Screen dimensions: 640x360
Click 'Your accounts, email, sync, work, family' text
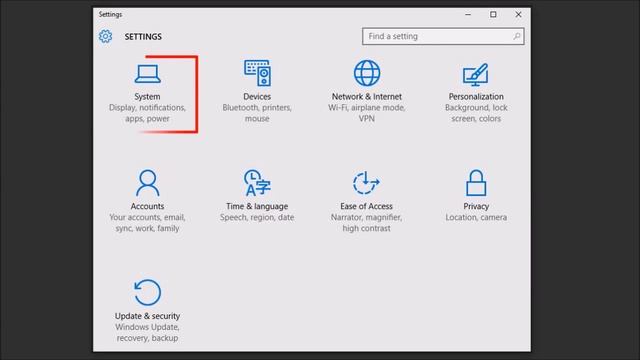click(147, 223)
